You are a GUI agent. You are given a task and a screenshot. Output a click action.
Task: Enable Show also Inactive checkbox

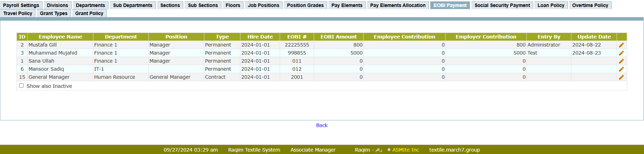coord(21,86)
